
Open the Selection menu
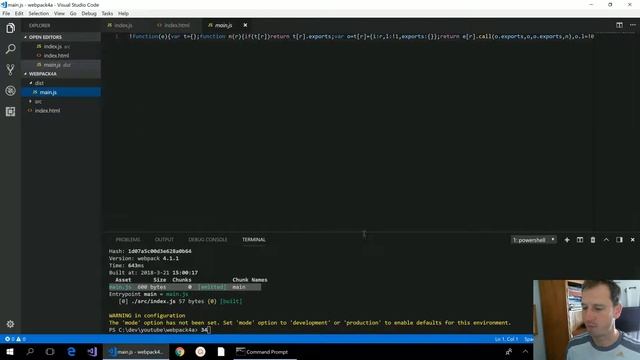(x=38, y=13)
